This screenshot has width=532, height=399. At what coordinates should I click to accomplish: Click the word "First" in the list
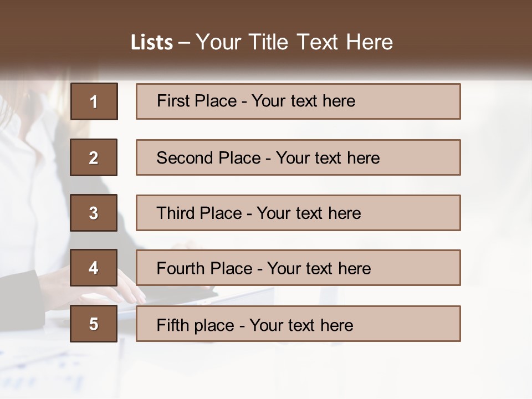point(172,101)
